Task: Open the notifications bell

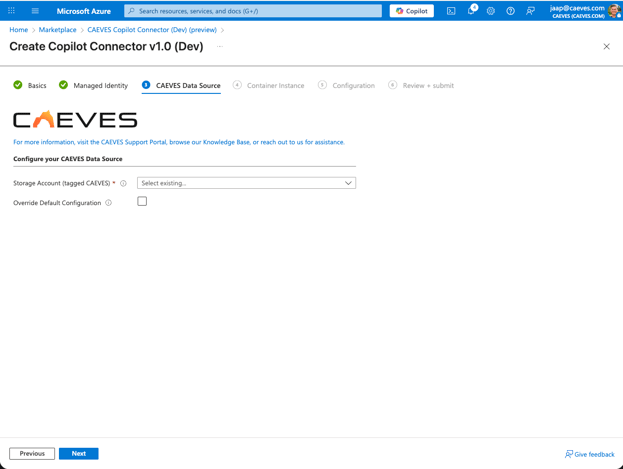Action: coord(471,11)
